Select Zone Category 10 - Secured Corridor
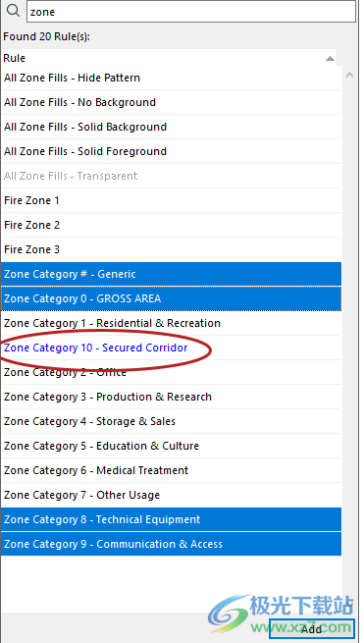Screen dimensions: 364x643 (x=171, y=348)
